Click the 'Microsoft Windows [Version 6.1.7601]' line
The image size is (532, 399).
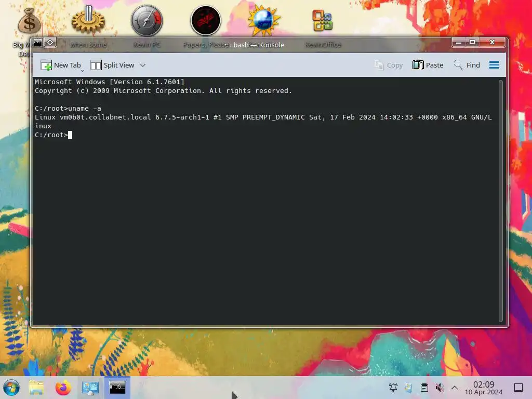110,82
